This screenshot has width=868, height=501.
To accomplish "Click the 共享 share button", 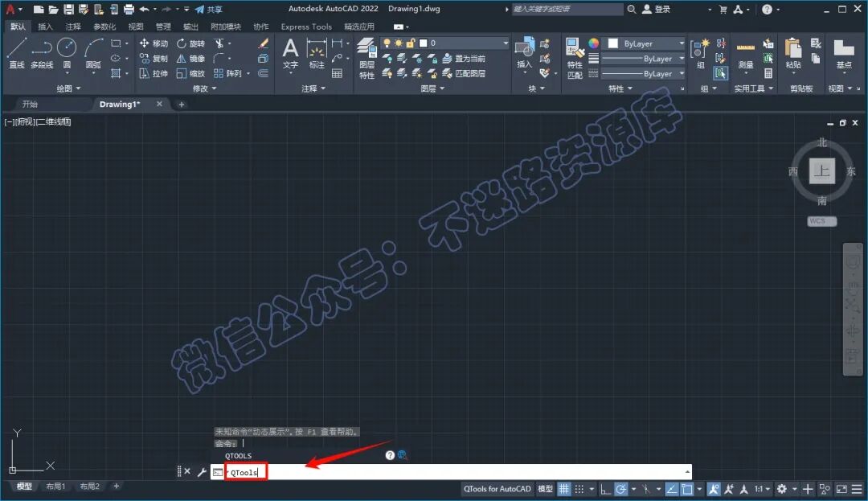I will (x=209, y=10).
